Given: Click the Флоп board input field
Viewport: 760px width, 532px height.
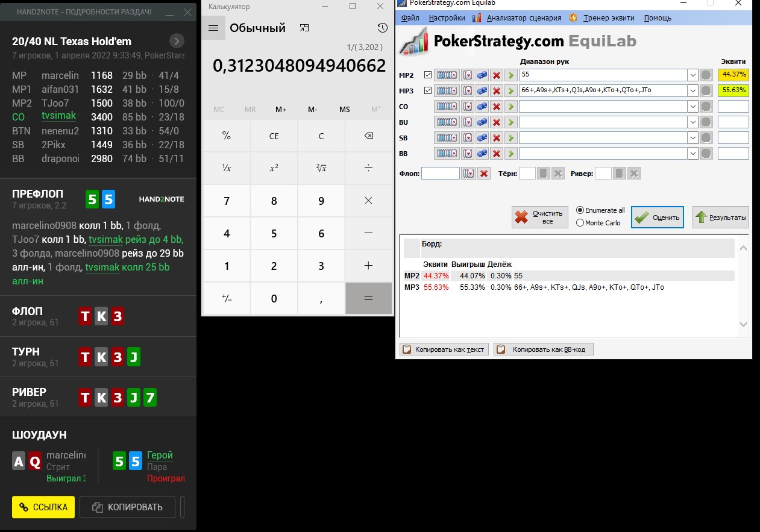Looking at the screenshot, I should pos(441,174).
